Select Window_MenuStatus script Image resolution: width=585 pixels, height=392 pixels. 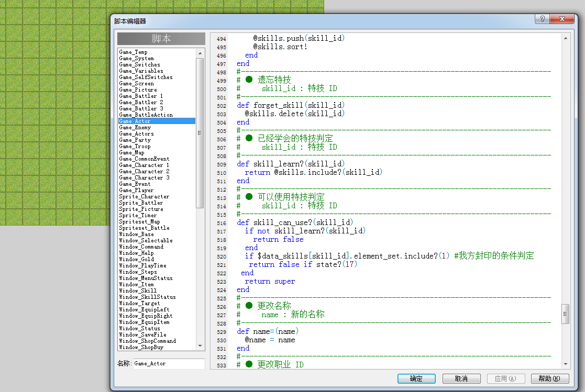[x=157, y=278]
